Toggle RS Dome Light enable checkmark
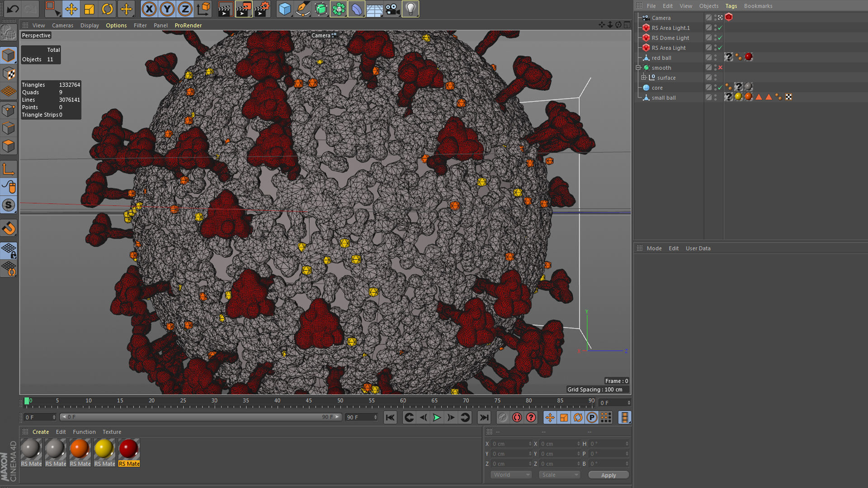This screenshot has height=488, width=868. [x=720, y=38]
